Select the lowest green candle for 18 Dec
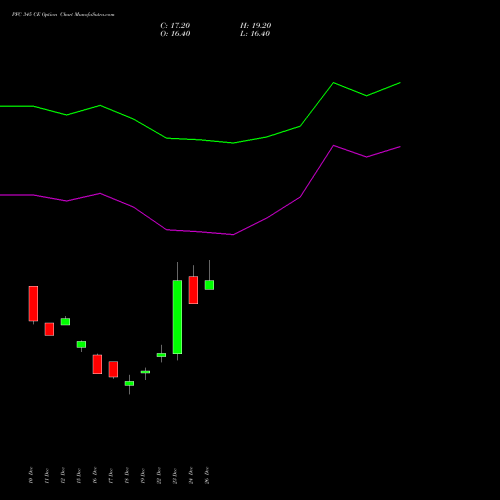The height and width of the screenshot is (500, 500). [129, 384]
